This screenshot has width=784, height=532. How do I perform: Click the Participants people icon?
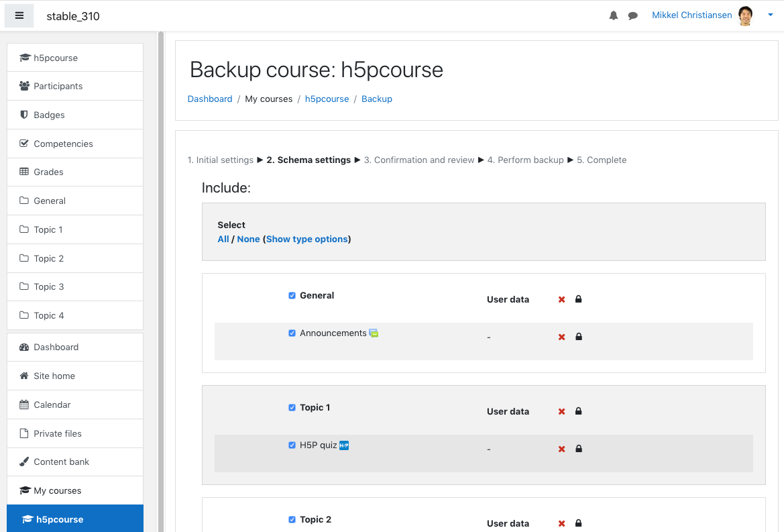point(24,86)
